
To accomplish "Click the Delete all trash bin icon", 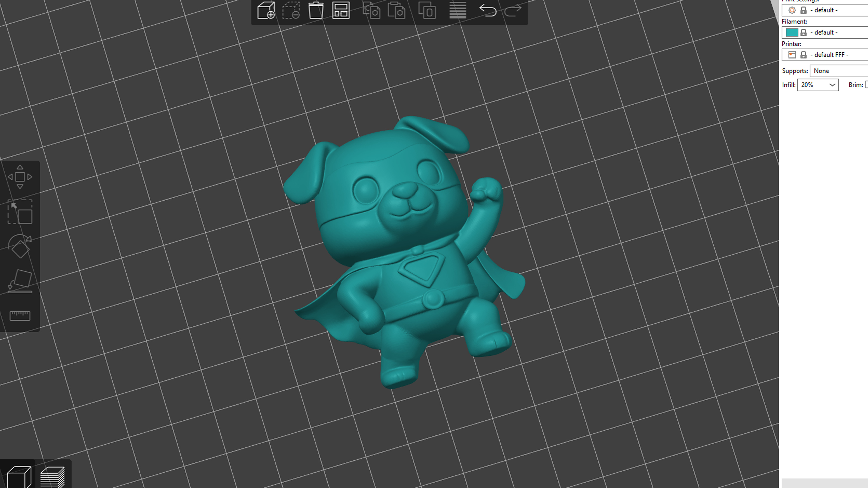I will (x=316, y=10).
